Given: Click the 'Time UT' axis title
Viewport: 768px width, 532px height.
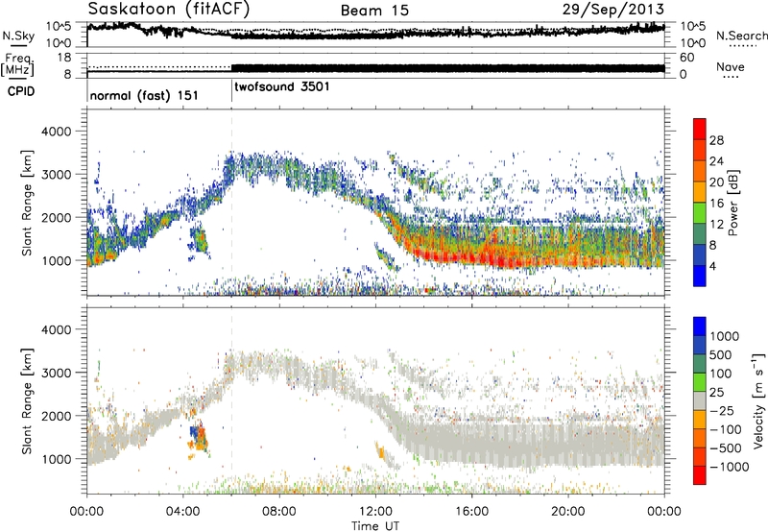Looking at the screenshot, I should click(x=375, y=526).
